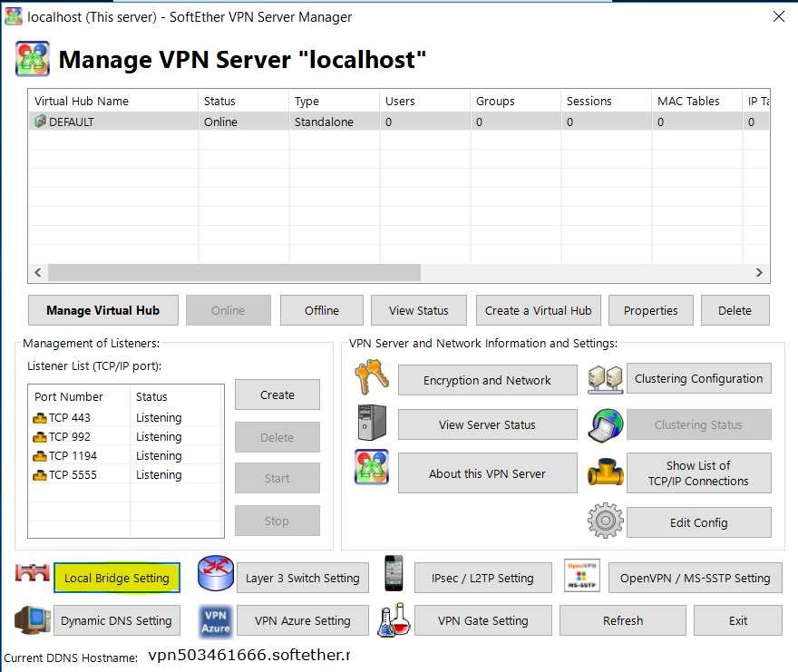The image size is (798, 672).
Task: Click the hub list horizontal scrollbar thumb
Action: pyautogui.click(x=234, y=272)
